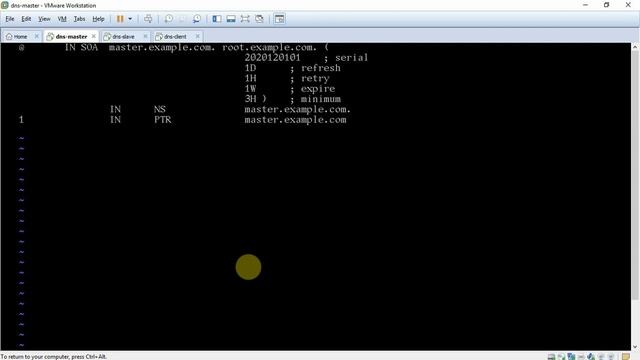The height and width of the screenshot is (360, 640).
Task: Close the Home tab
Action: coord(36,36)
